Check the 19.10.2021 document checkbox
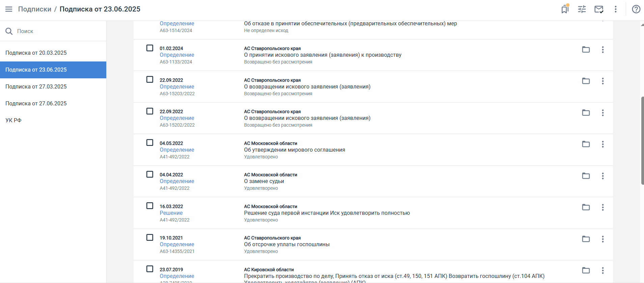The image size is (644, 283). click(x=150, y=237)
